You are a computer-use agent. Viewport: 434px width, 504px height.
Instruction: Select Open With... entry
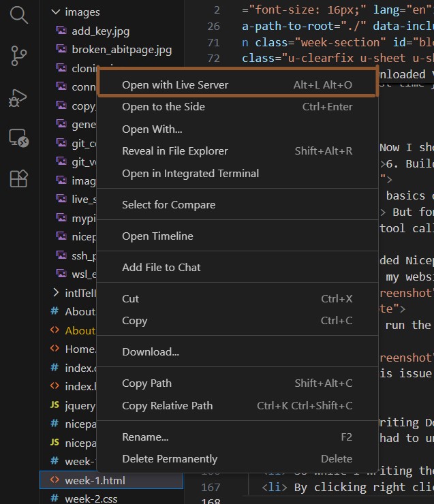[237, 129]
